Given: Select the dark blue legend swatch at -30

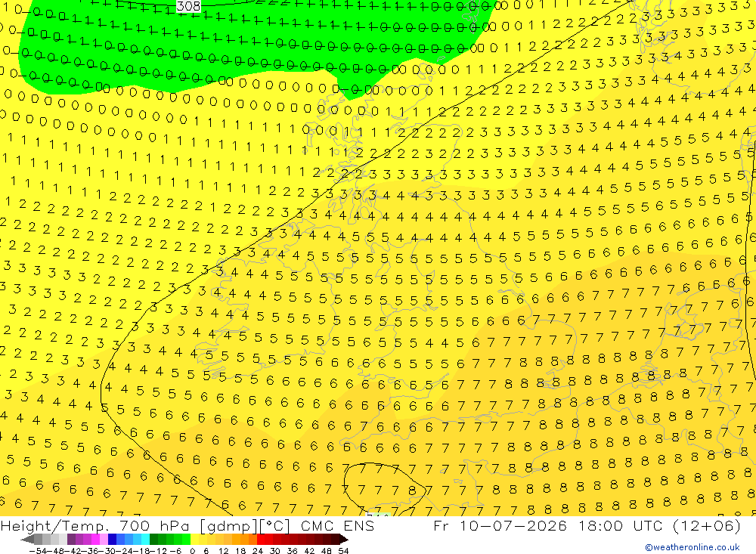Looking at the screenshot, I should point(112,539).
